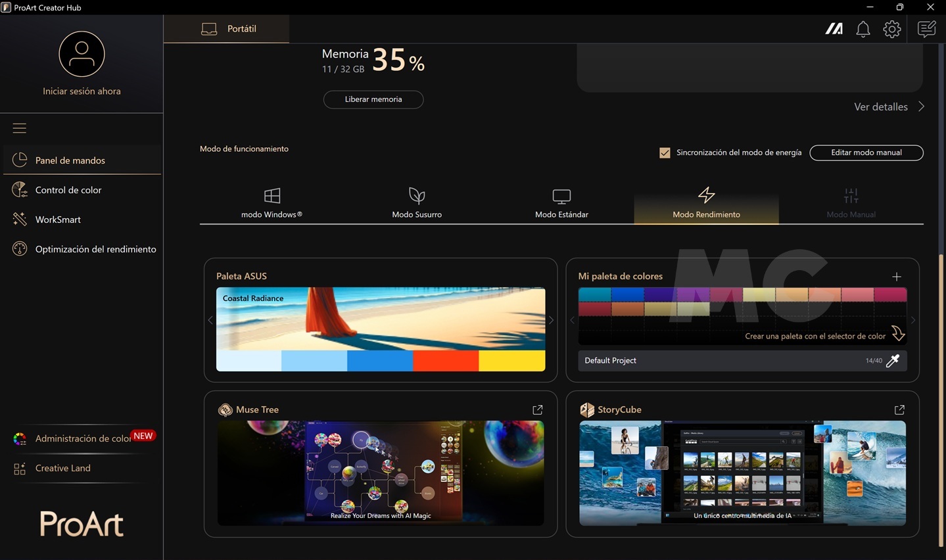Activate the eyedropper color picker icon
This screenshot has height=560, width=946.
(x=893, y=360)
